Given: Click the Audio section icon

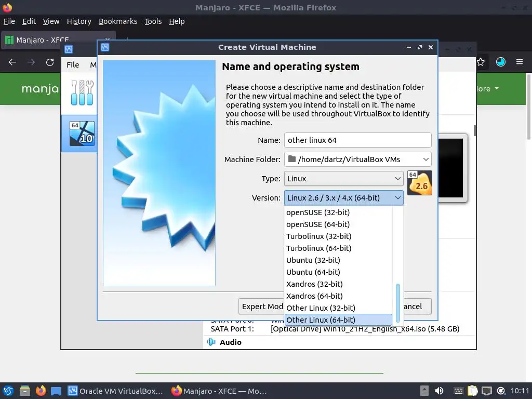Looking at the screenshot, I should coord(211,342).
